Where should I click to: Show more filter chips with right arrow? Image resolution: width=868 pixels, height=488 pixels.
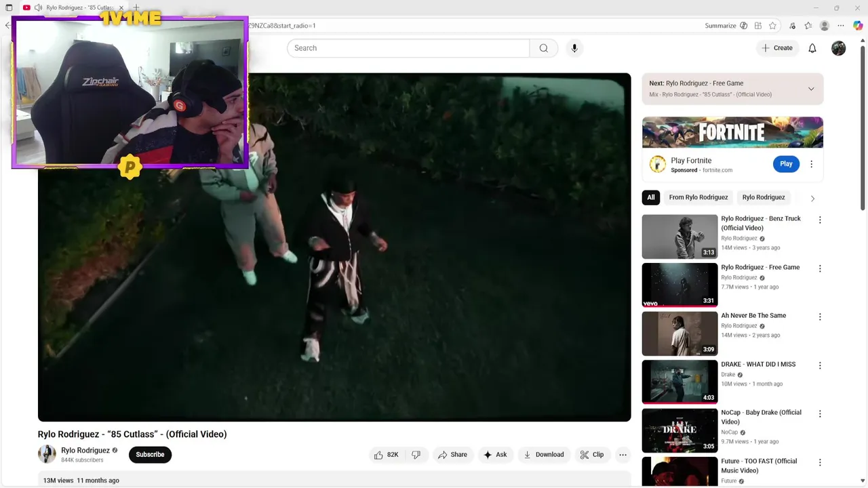[812, 199]
